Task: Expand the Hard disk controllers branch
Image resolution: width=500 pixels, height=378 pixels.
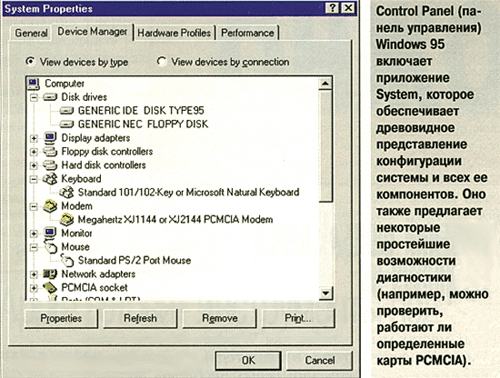Action: coord(34,165)
